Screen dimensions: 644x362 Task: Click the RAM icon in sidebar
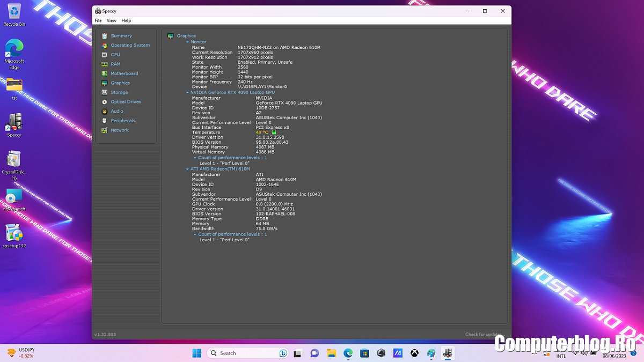[105, 64]
